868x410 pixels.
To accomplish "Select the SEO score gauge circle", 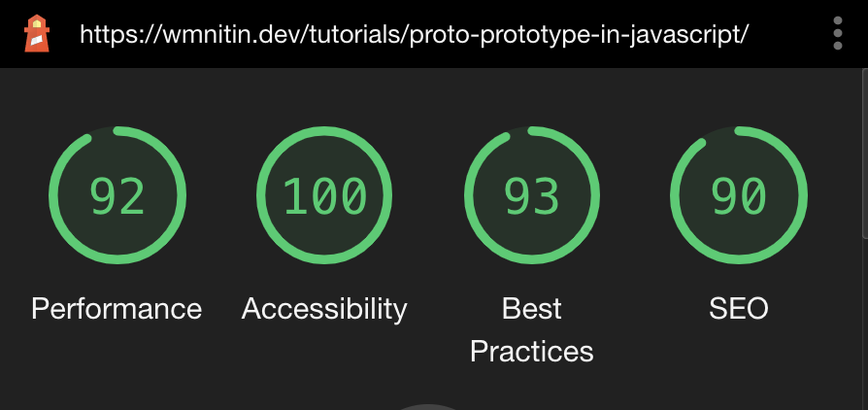I will point(739,195).
